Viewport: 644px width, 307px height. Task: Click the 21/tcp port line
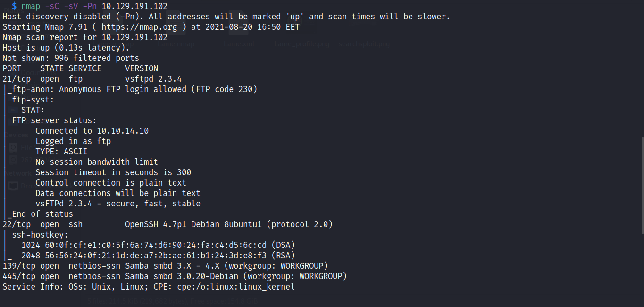92,79
